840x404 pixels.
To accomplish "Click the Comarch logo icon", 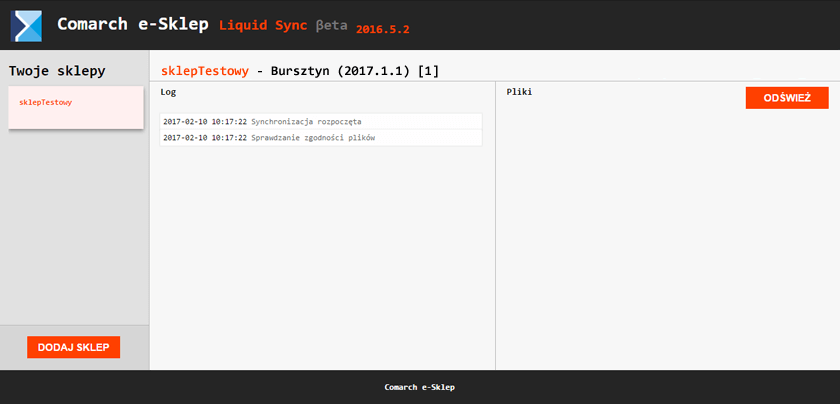I will click(x=26, y=25).
